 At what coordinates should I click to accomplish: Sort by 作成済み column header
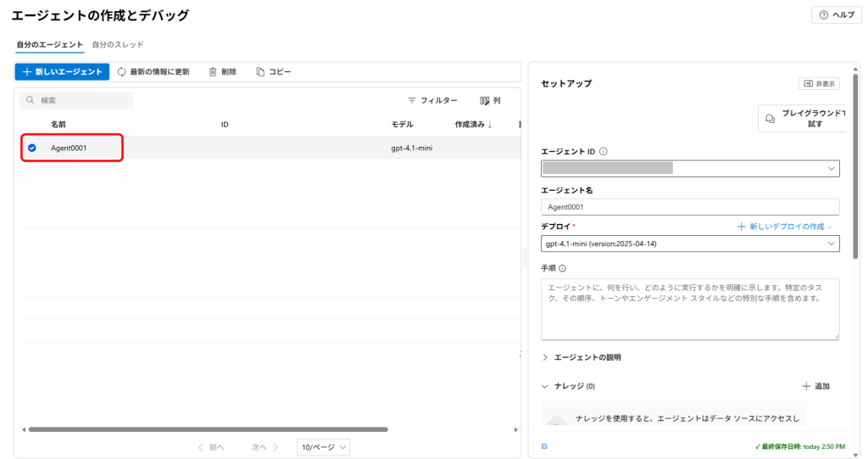(473, 125)
